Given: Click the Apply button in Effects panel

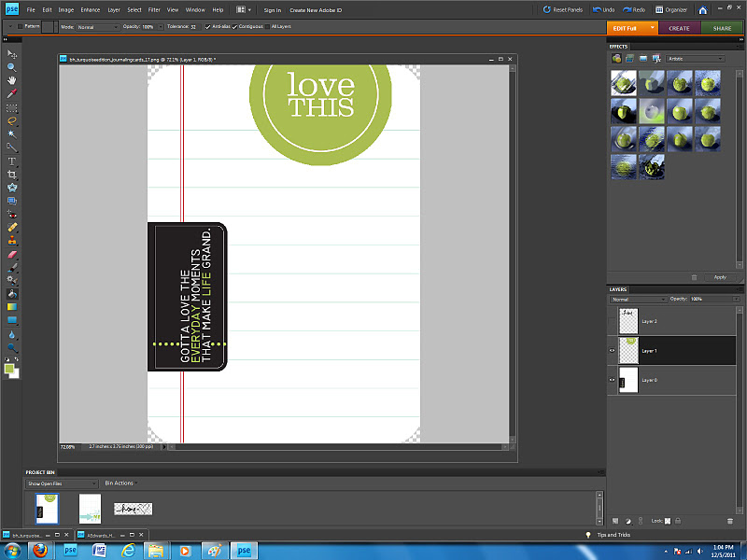Looking at the screenshot, I should (x=720, y=277).
